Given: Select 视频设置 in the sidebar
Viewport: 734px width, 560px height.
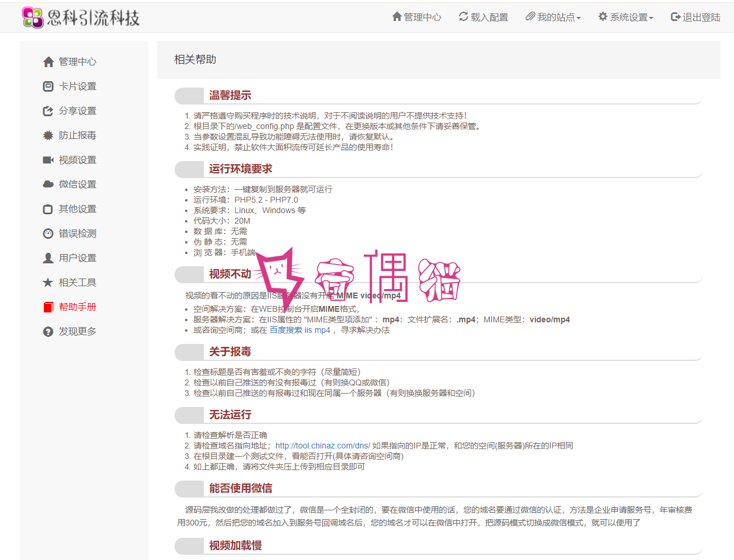Looking at the screenshot, I should pyautogui.click(x=78, y=160).
